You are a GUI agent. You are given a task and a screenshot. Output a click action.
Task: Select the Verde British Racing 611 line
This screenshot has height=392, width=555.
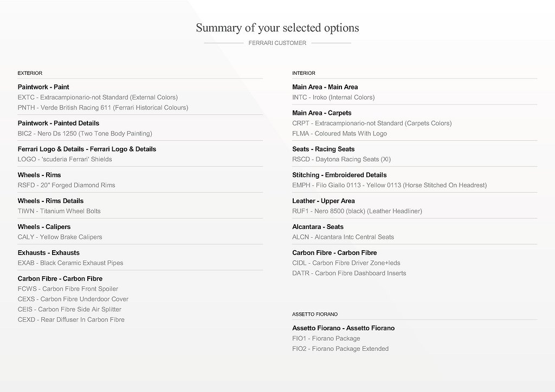click(103, 108)
